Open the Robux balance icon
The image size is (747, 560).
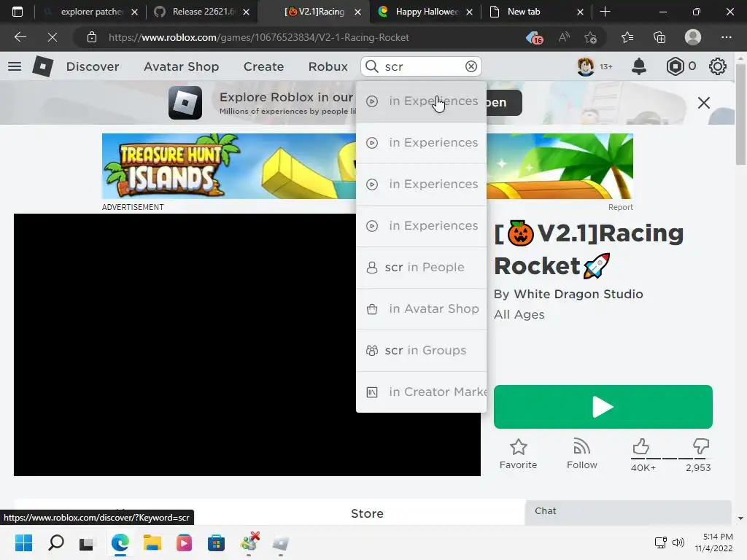point(675,66)
